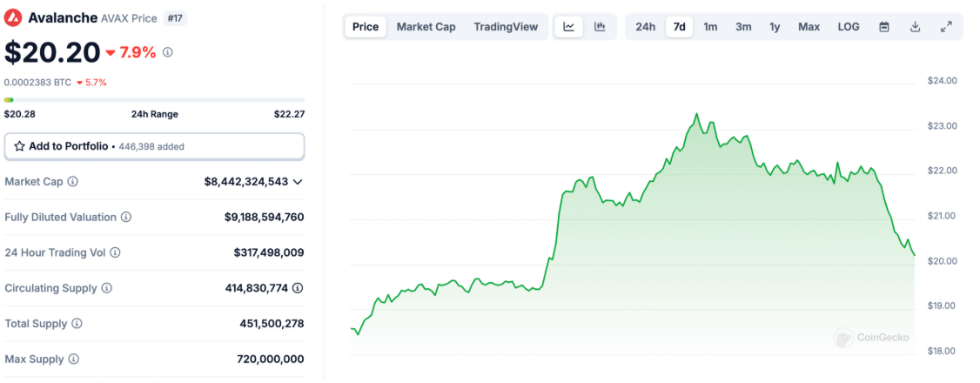980x383 pixels.
Task: Click the 0.0002383 BTC value
Action: tap(37, 83)
